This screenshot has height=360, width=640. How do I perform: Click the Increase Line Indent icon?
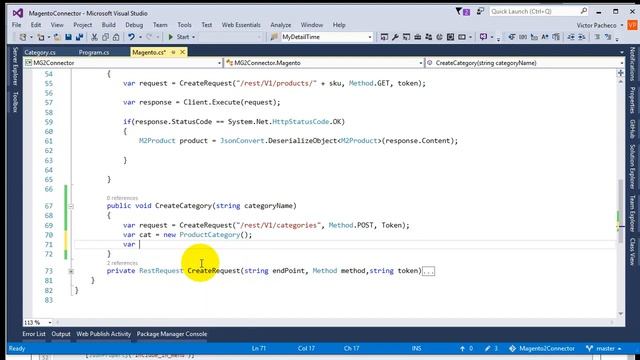point(582,37)
